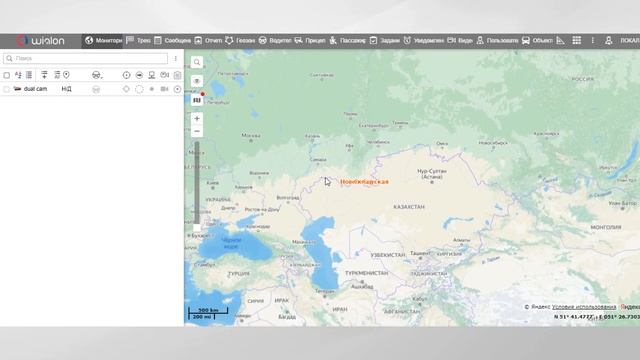Image resolution: width=640 pixels, height=360 pixels.
Task: Open the map search magnifier button
Action: tap(197, 62)
